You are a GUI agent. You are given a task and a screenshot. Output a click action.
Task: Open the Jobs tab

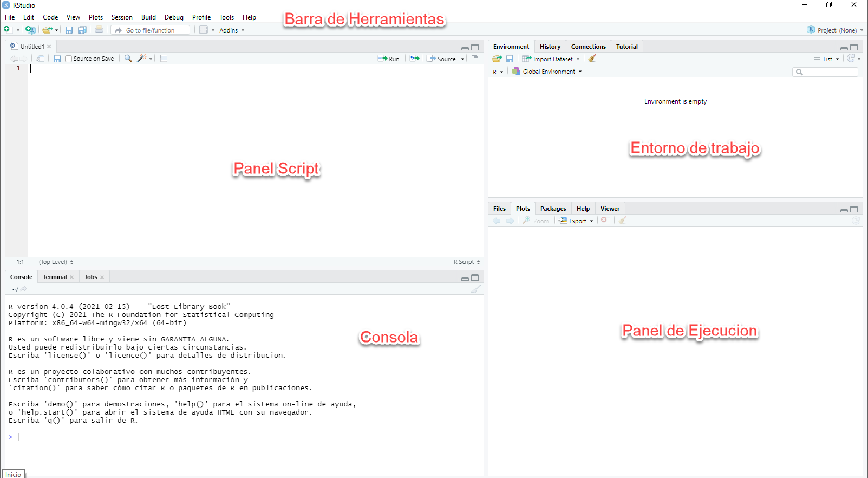pyautogui.click(x=90, y=277)
